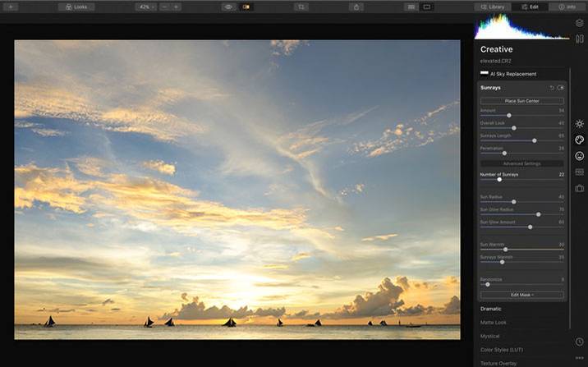Image resolution: width=588 pixels, height=367 pixels.
Task: Open the Layers panel icon
Action: 579,23
